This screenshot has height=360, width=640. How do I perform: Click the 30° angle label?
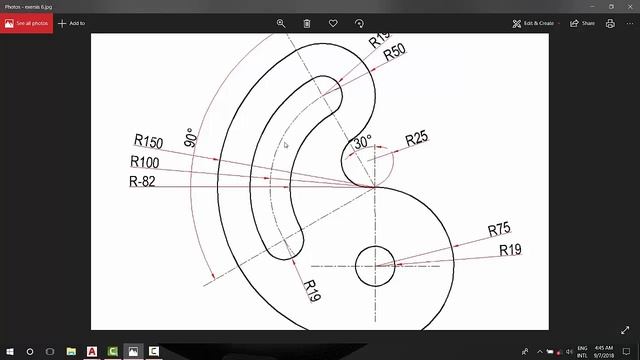(x=362, y=142)
